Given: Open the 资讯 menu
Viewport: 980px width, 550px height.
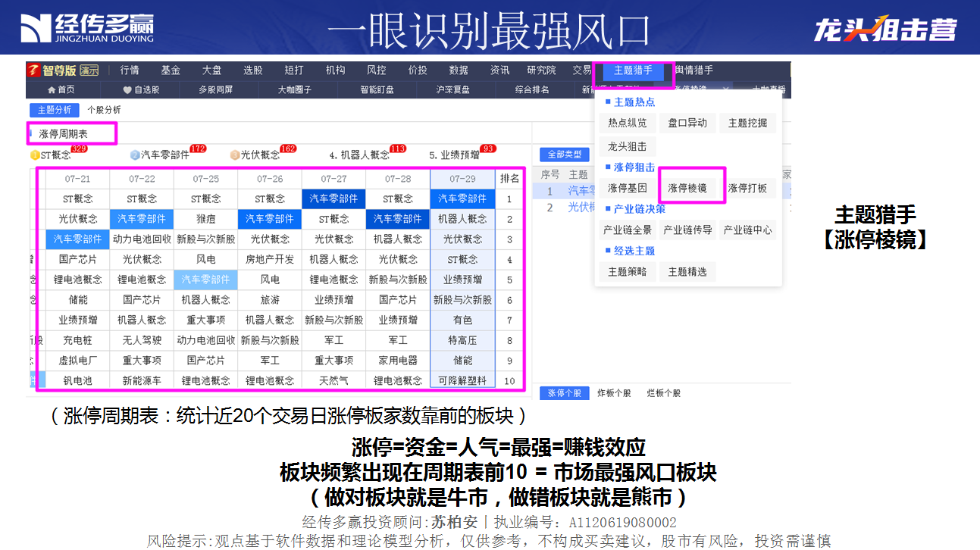Looking at the screenshot, I should [x=499, y=70].
